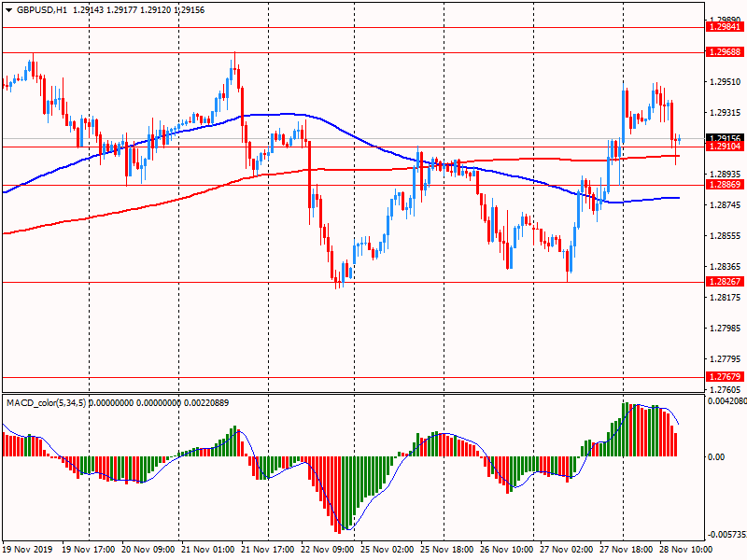This screenshot has height=560, width=747.
Task: Open the chart menu arrow beside GBPUSD,H1
Action: (7, 9)
